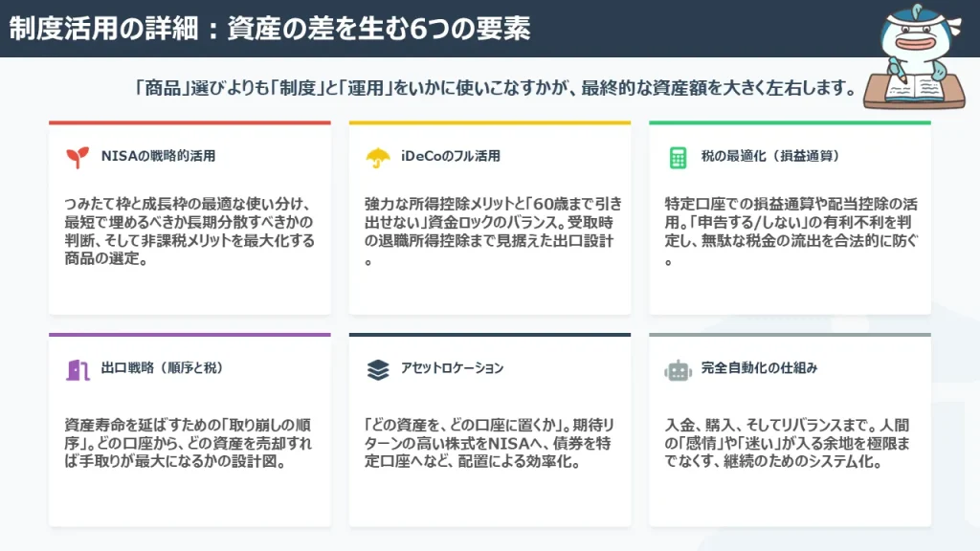The image size is (980, 551).
Task: Click the iDeCoのフル活用 card title
Action: (x=450, y=156)
